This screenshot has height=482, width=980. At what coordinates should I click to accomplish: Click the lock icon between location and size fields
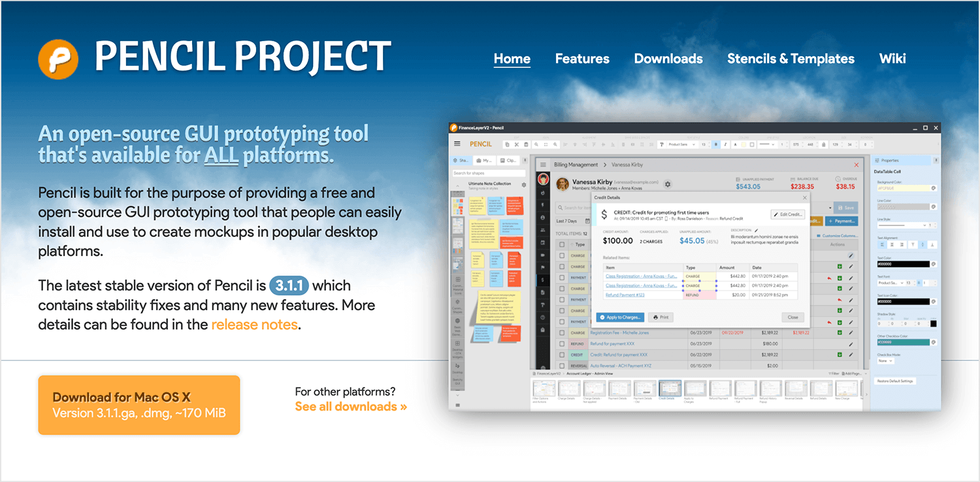point(824,144)
